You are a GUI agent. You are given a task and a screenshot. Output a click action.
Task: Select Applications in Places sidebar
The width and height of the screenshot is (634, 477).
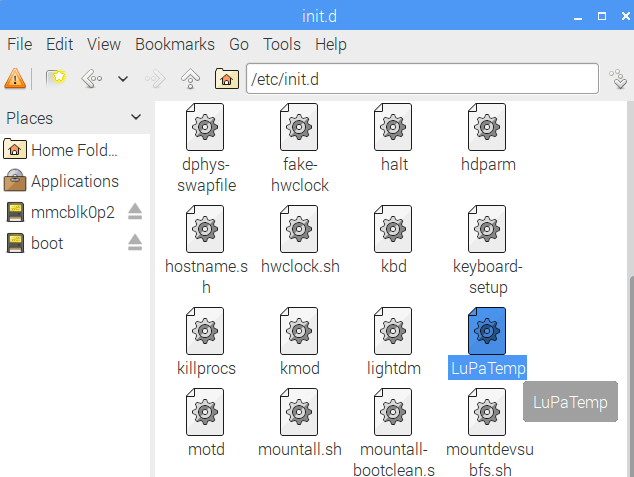[75, 181]
